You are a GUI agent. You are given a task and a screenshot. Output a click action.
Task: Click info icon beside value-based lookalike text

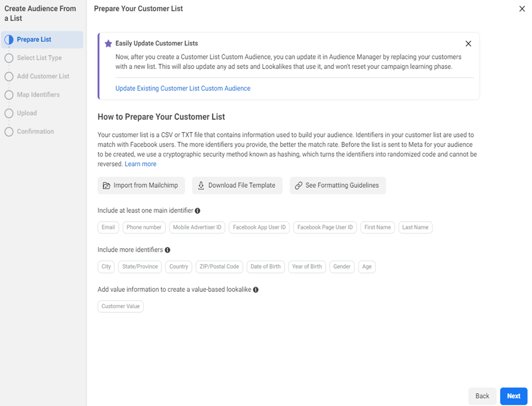pyautogui.click(x=256, y=290)
